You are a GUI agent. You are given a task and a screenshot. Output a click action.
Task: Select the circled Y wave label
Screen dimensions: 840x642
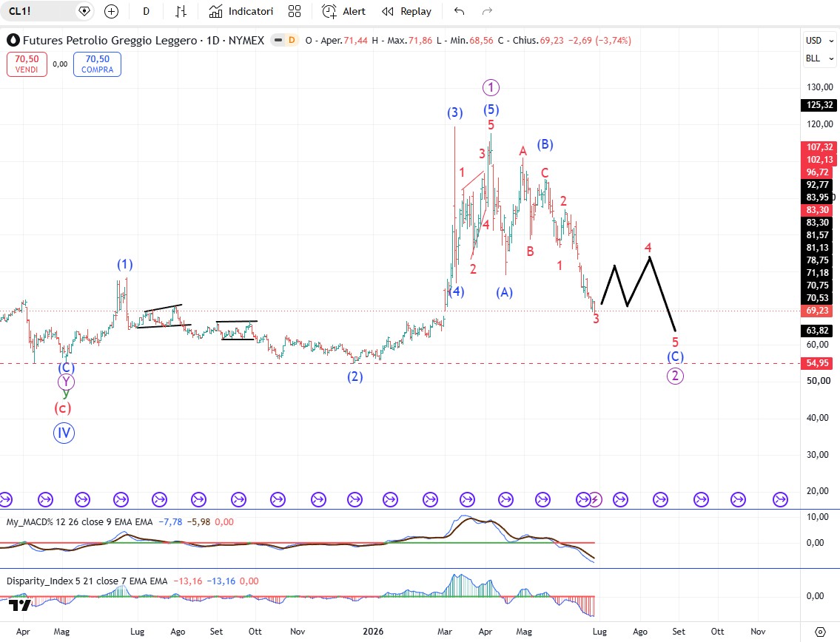(x=66, y=382)
